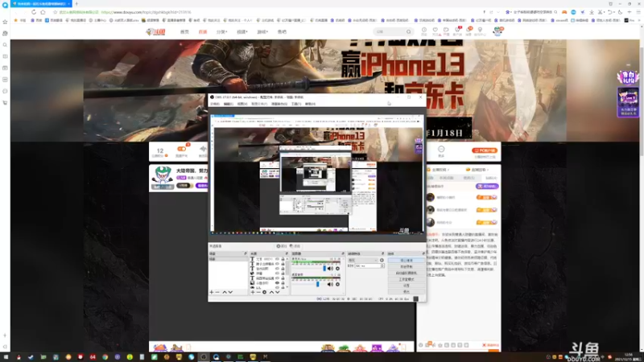Add a new source in OBS Sources panel
This screenshot has width=644, height=362.
[x=253, y=292]
